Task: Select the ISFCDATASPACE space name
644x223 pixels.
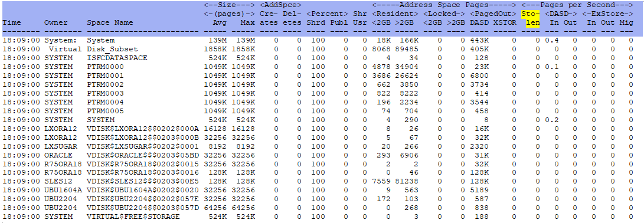Action: tap(117, 58)
